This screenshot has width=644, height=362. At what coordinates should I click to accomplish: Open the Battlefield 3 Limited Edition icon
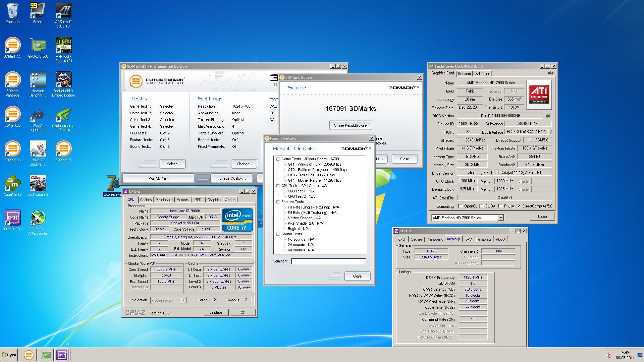coord(63,84)
